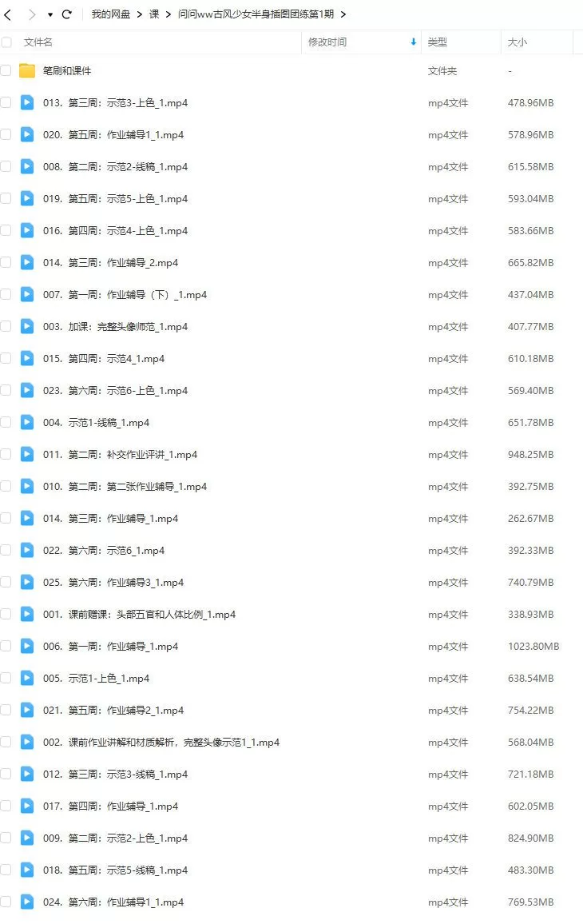
Task: Toggle the select-all checkbox beside 文件名
Action: 6,42
